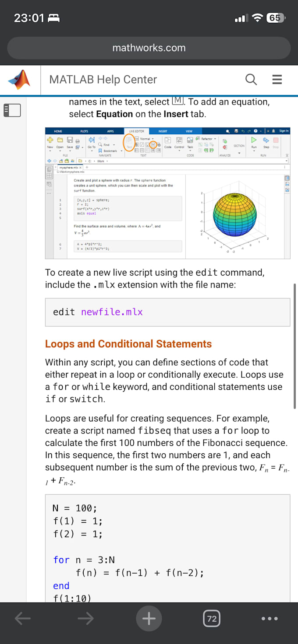Select APPS tab in MATLAB screenshot
298x644 pixels.
tap(110, 131)
